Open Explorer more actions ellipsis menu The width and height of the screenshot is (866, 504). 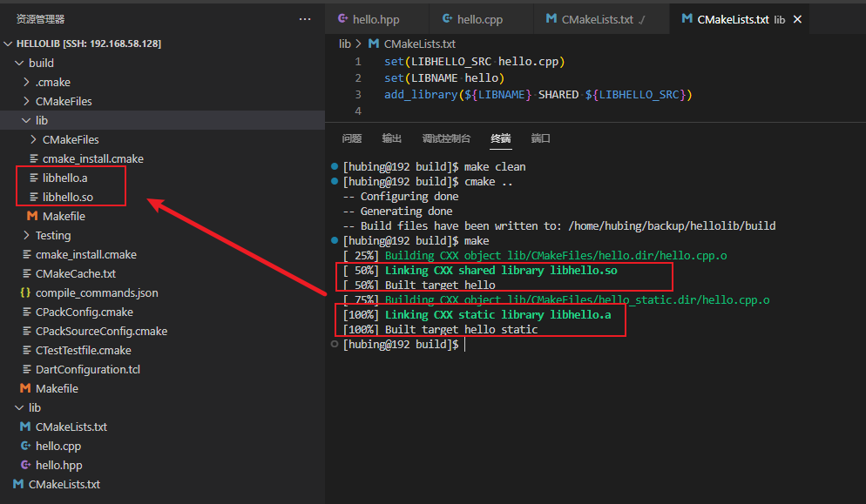(x=305, y=19)
